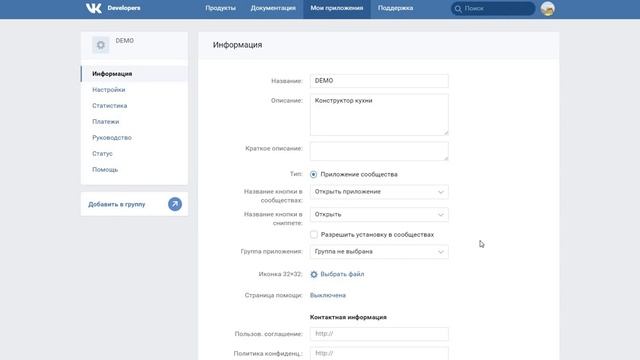Open the Открыть snippet button dropdown

click(379, 215)
